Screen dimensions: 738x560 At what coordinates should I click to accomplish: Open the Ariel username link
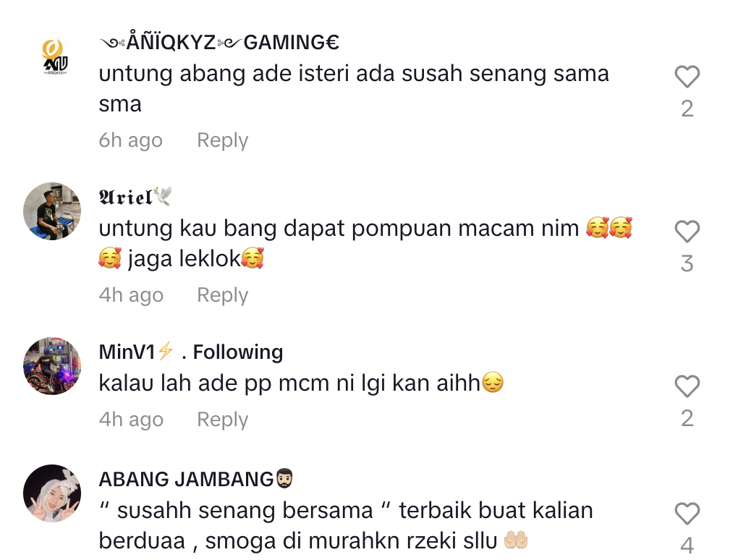(135, 197)
